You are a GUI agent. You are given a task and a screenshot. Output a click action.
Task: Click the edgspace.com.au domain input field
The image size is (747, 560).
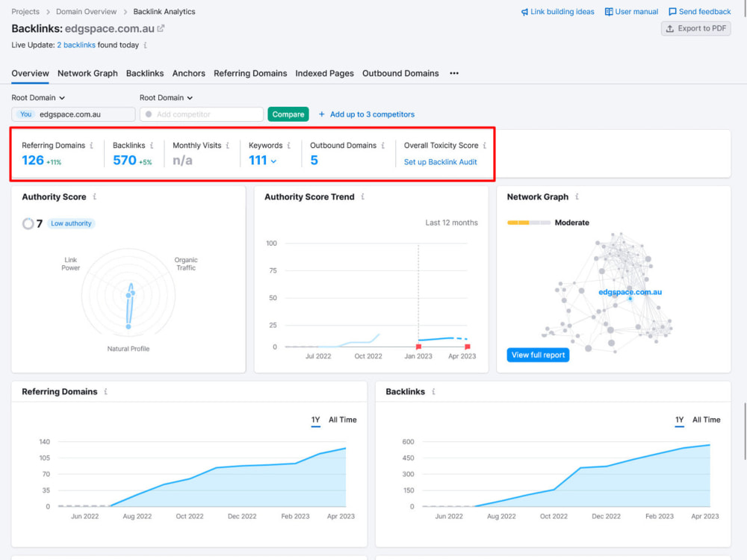point(73,114)
